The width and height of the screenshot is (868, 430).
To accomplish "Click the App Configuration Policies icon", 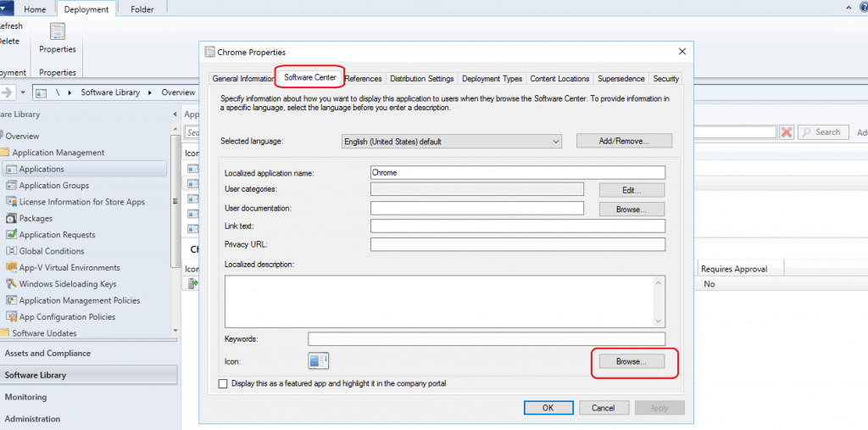I will (x=12, y=316).
